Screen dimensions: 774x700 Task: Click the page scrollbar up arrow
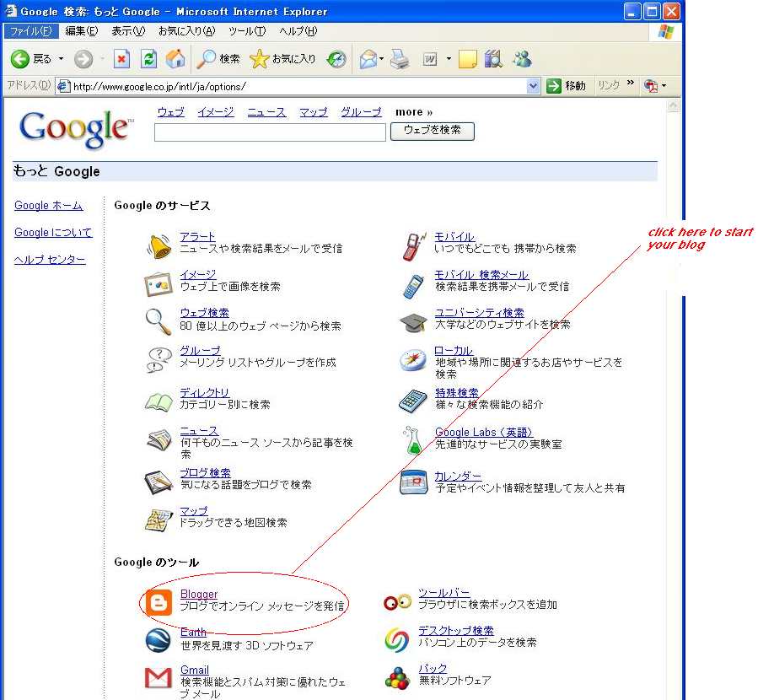[x=674, y=105]
